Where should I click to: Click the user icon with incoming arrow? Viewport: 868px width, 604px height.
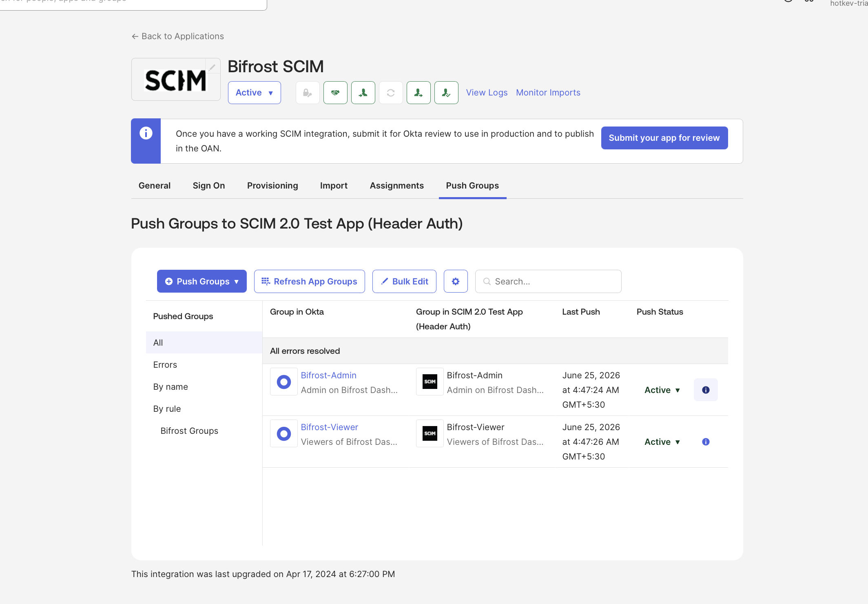click(x=363, y=93)
